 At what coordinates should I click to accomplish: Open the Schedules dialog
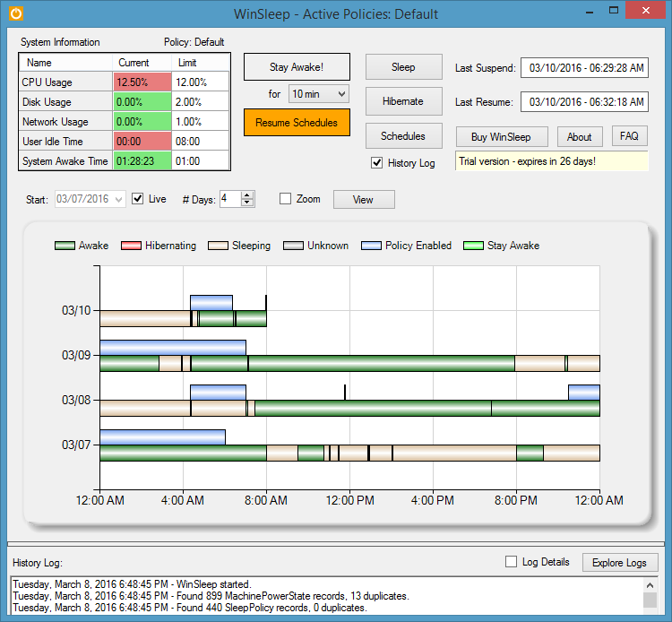pyautogui.click(x=403, y=135)
